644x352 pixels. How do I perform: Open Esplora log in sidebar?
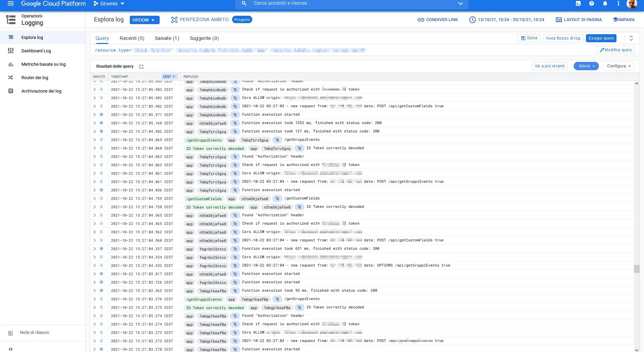pos(43,37)
